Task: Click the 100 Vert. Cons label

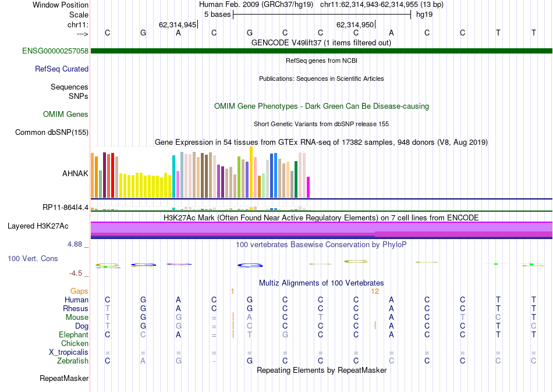Action: 33,258
